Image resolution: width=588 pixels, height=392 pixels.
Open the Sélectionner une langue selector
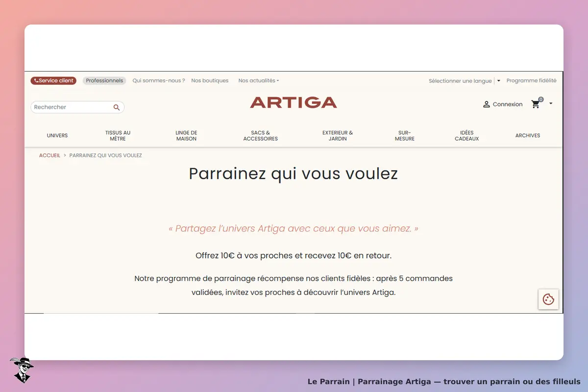tap(465, 81)
